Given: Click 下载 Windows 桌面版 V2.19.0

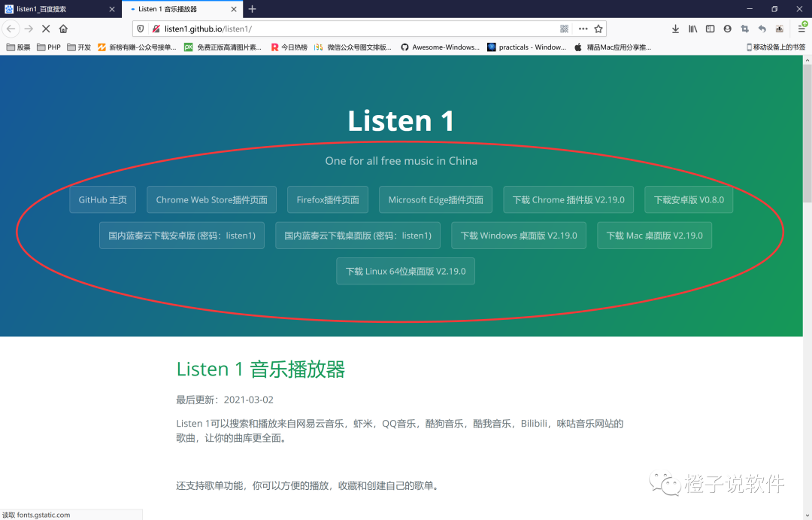Looking at the screenshot, I should [519, 236].
